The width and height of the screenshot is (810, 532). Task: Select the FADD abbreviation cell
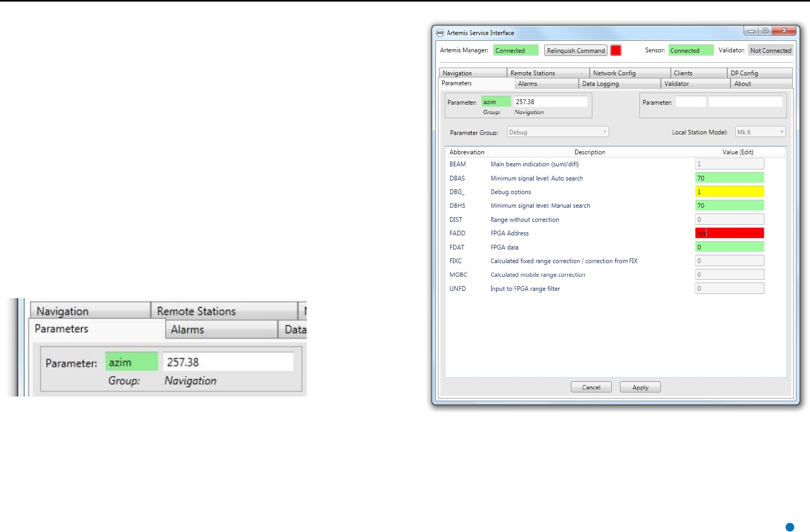pyautogui.click(x=457, y=233)
